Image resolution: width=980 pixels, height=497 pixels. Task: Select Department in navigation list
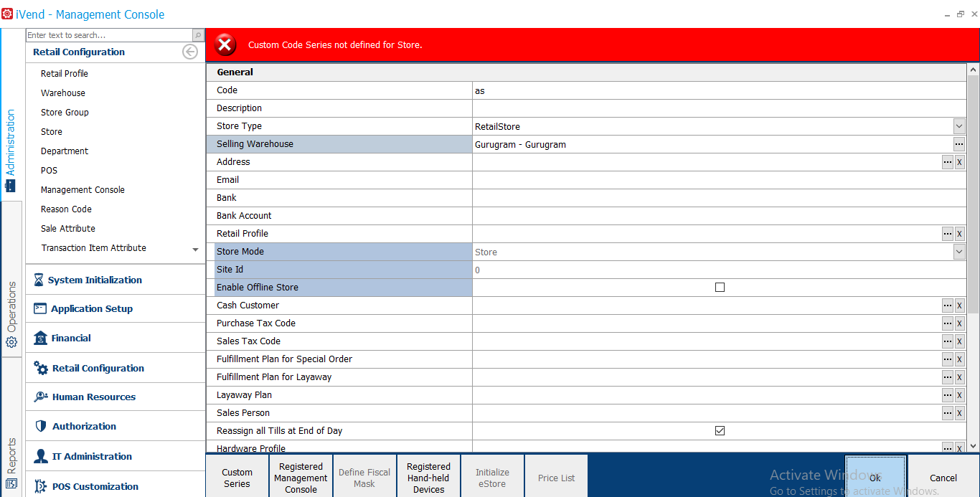pos(65,151)
